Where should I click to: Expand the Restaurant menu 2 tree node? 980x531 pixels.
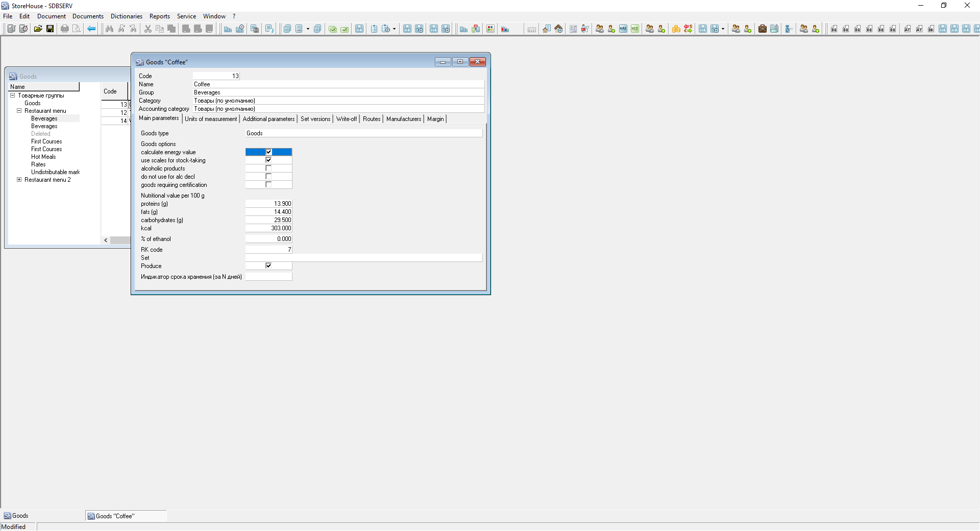19,180
